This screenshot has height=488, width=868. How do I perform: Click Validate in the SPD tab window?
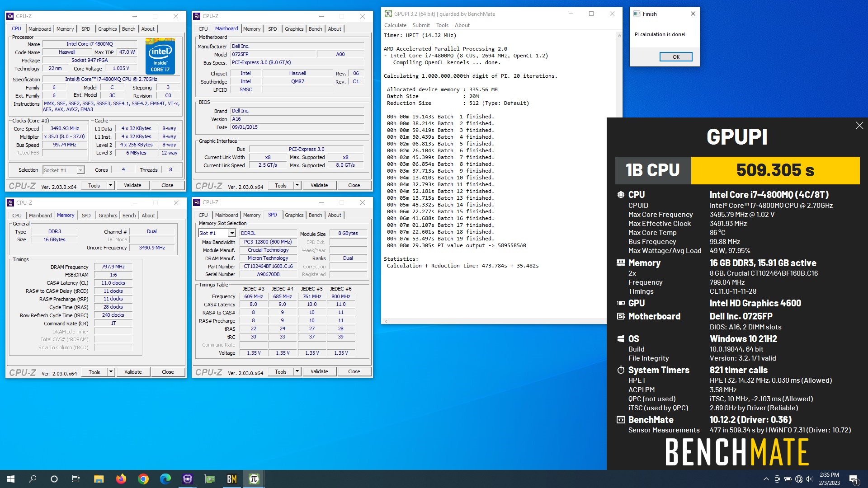click(x=319, y=371)
